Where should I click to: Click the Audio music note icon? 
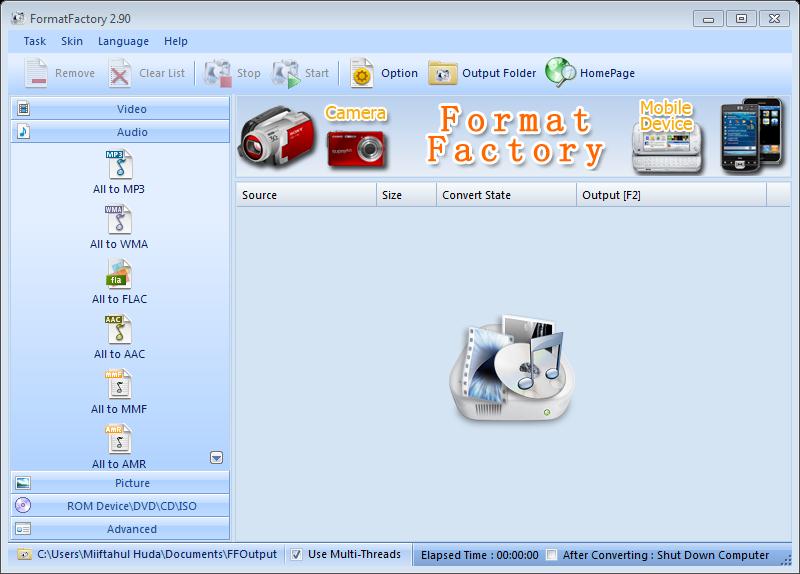pos(23,132)
